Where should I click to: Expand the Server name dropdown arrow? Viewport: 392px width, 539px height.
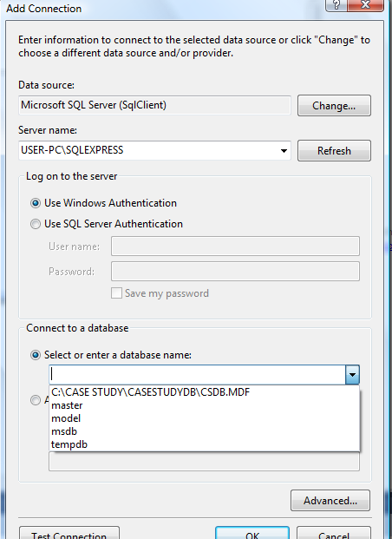284,150
